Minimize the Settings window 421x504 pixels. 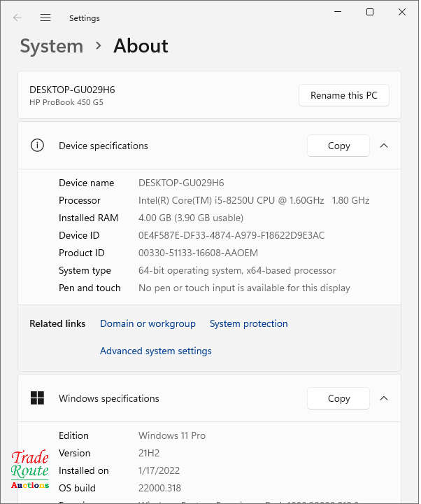click(338, 12)
